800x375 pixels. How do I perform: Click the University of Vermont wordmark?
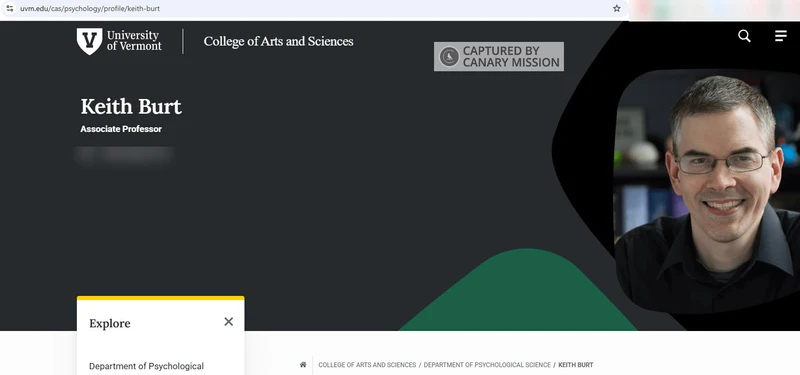pos(134,40)
